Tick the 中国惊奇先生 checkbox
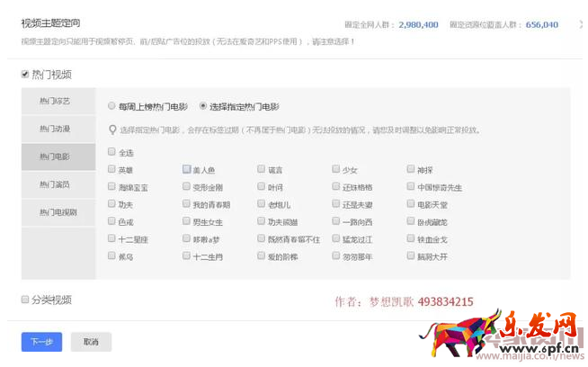Image resolution: width=588 pixels, height=367 pixels. (x=410, y=187)
